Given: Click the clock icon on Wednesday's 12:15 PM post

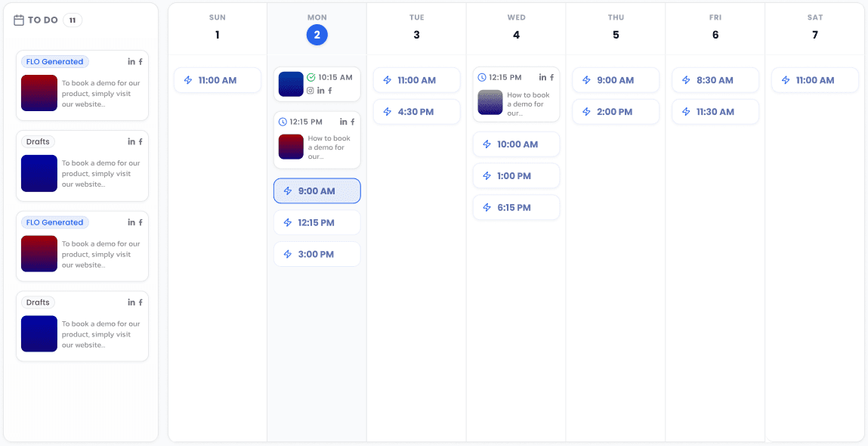Looking at the screenshot, I should pos(482,78).
